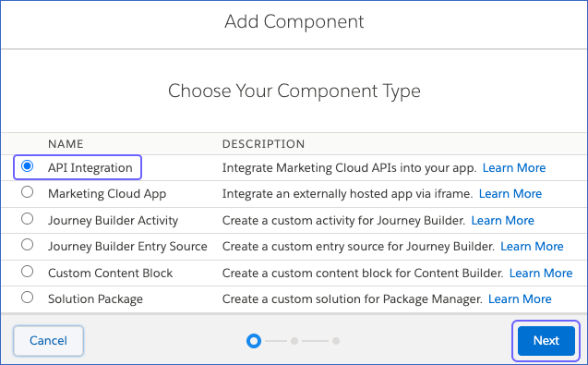Click 'Integrate an externally hosted app via iframe.' text
This screenshot has width=588, height=365.
pyautogui.click(x=347, y=193)
